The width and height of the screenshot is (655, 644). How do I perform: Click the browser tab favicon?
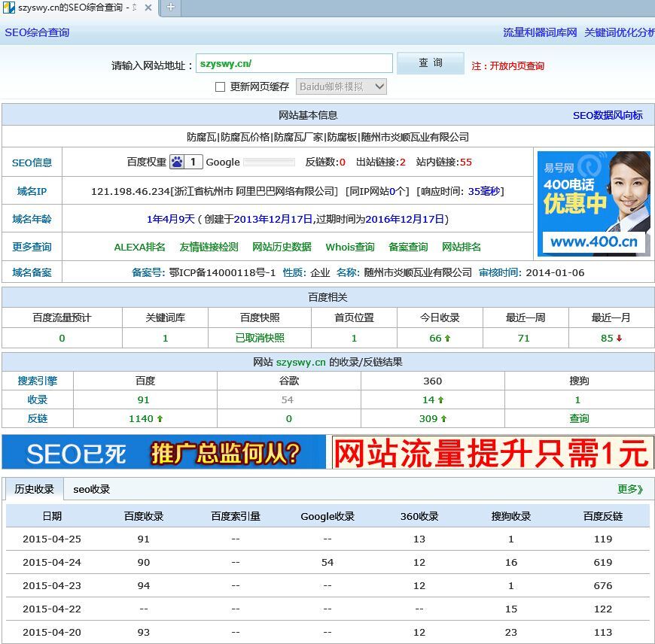[x=9, y=8]
